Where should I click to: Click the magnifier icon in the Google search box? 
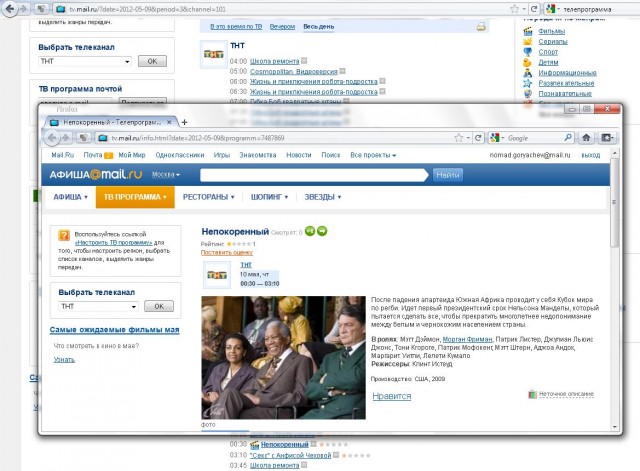click(568, 138)
